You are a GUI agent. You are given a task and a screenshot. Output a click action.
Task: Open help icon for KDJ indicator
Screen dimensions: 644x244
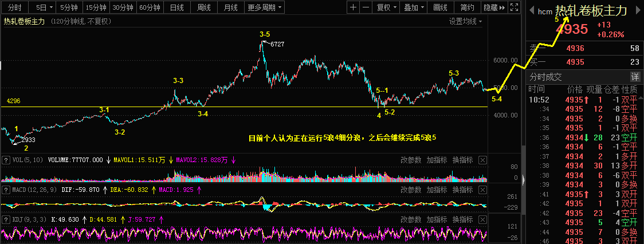tap(6, 219)
